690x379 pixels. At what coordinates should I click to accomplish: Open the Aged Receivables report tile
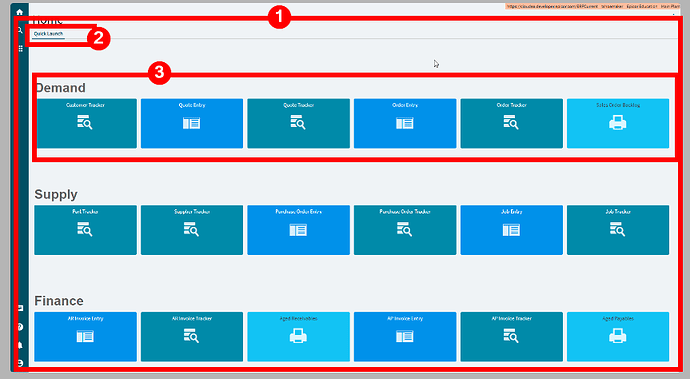tap(298, 337)
